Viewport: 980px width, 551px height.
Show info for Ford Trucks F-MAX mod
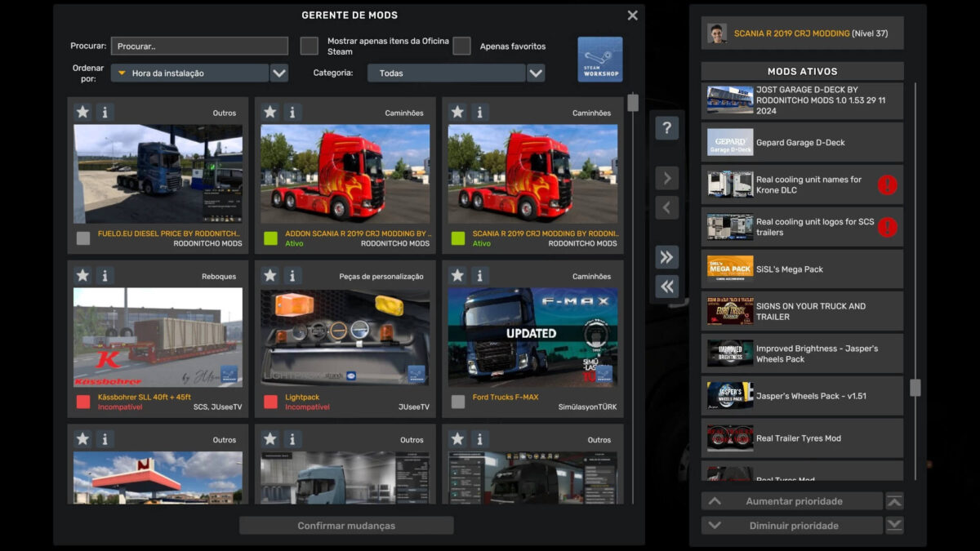pos(479,276)
